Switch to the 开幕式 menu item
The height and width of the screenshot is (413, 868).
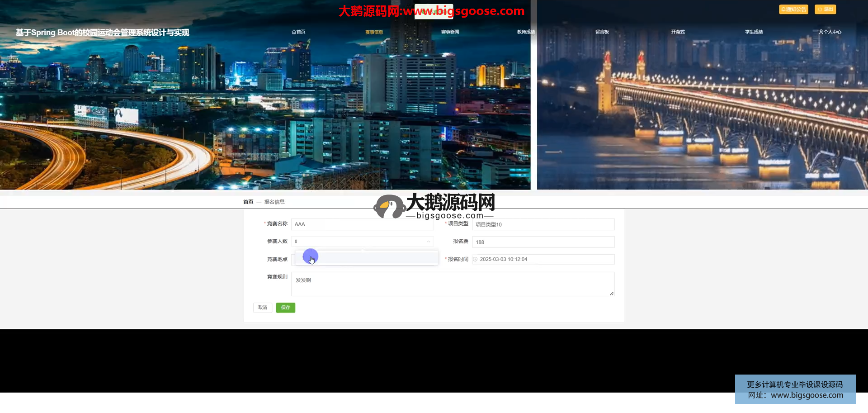[678, 32]
